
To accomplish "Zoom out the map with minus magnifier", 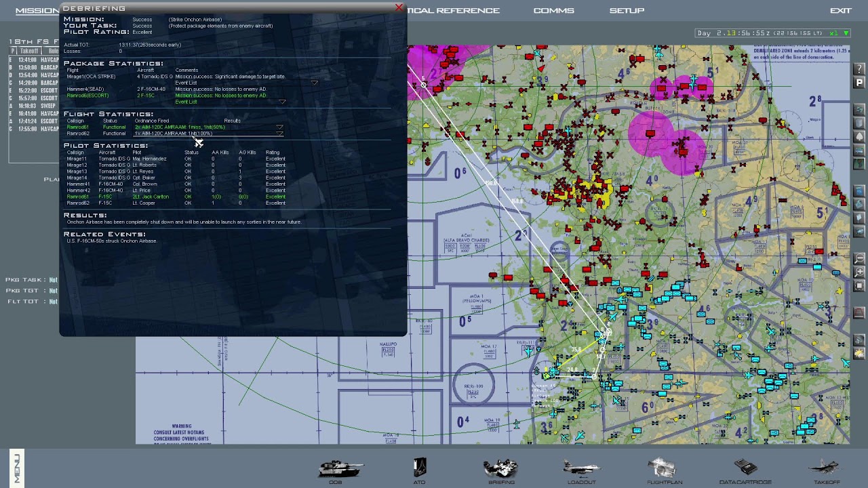I will click(x=859, y=259).
